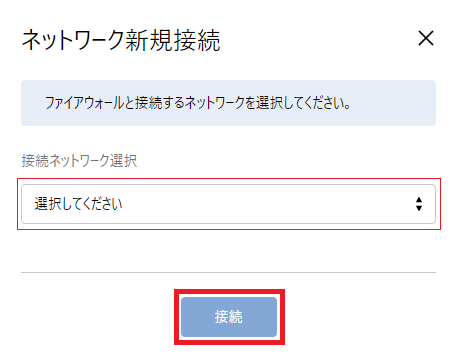
Task: Click the 選択してください placeholder text
Action: point(78,204)
